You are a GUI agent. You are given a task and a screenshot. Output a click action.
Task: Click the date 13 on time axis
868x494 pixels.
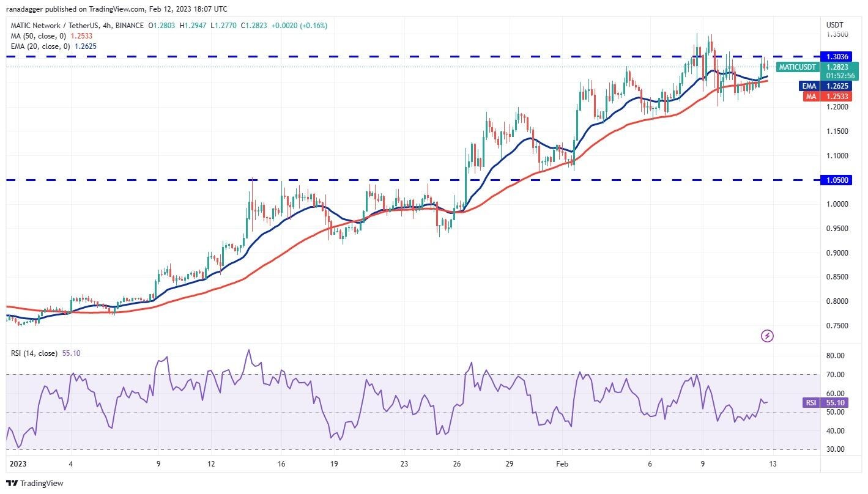(773, 464)
